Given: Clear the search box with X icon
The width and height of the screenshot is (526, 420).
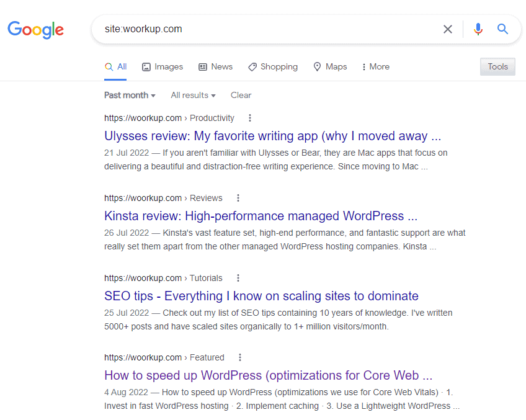Looking at the screenshot, I should [447, 29].
